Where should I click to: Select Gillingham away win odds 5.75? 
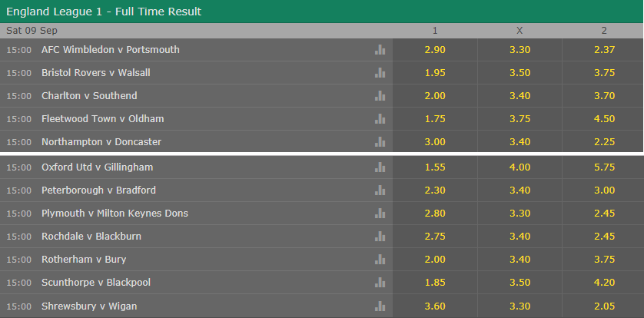pos(604,167)
